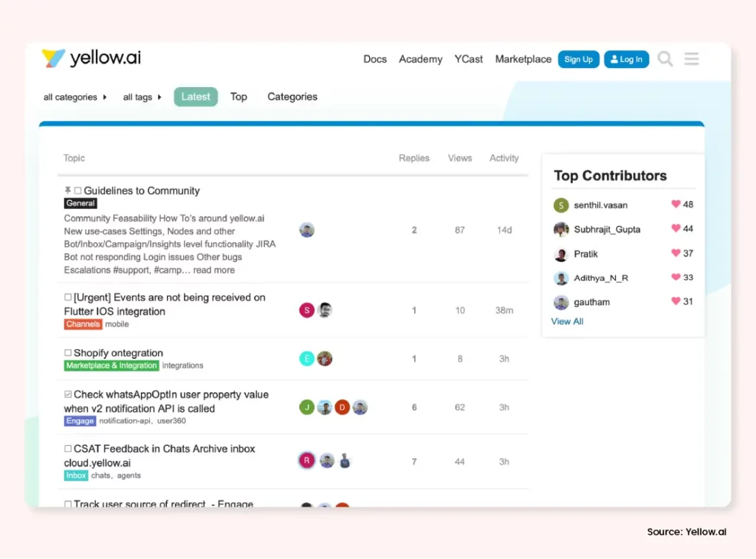Click the notification-api tag

(x=125, y=421)
